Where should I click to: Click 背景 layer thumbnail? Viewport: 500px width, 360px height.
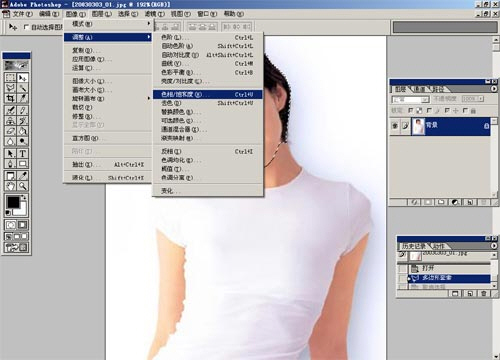[418, 126]
